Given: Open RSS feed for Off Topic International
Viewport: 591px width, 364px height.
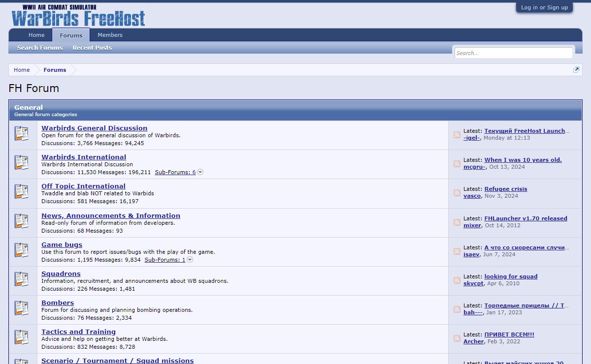Looking at the screenshot, I should [x=457, y=193].
